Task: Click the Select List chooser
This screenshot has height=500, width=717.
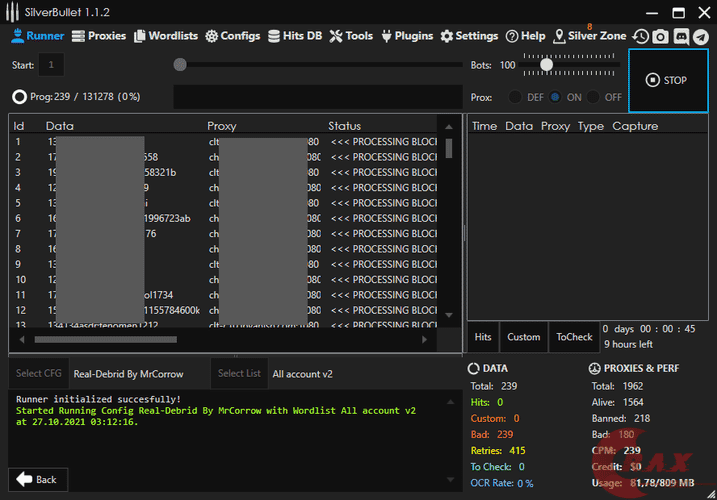Action: [x=239, y=374]
